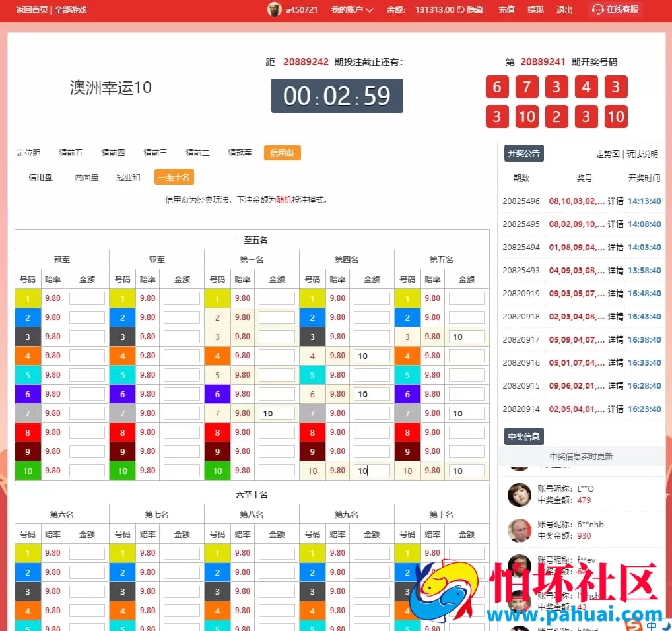Select number 1 in the 第五名 column
The height and width of the screenshot is (631, 672).
407,298
